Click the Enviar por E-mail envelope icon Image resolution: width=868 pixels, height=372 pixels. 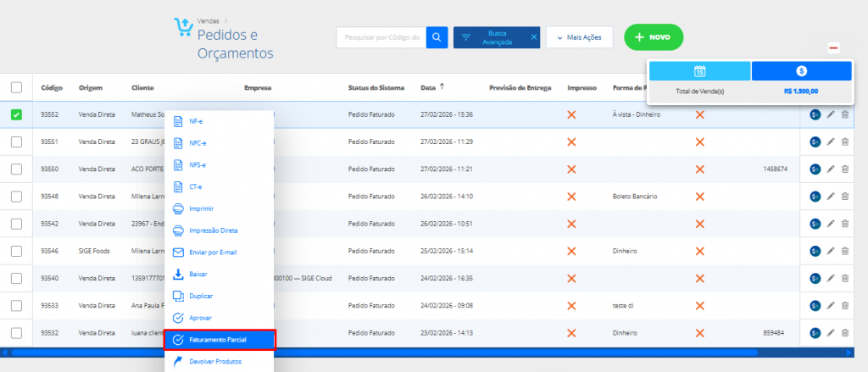coord(178,253)
